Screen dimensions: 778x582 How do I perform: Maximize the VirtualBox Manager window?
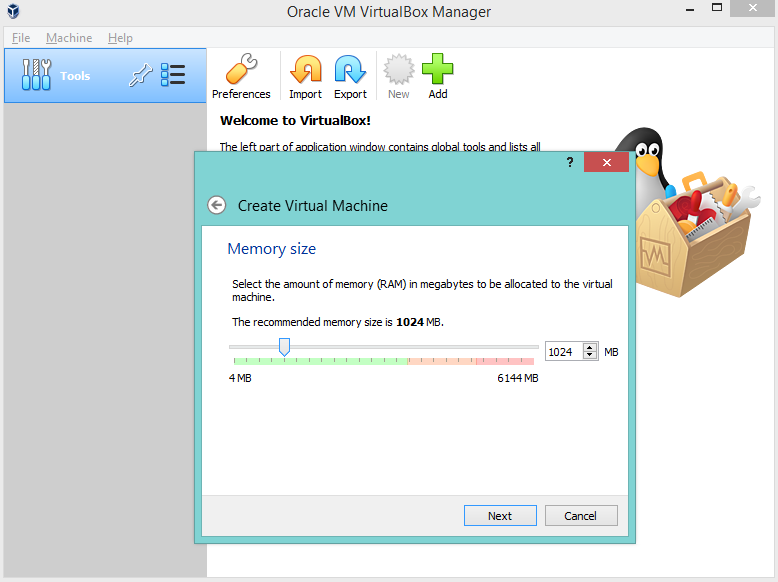click(x=716, y=8)
